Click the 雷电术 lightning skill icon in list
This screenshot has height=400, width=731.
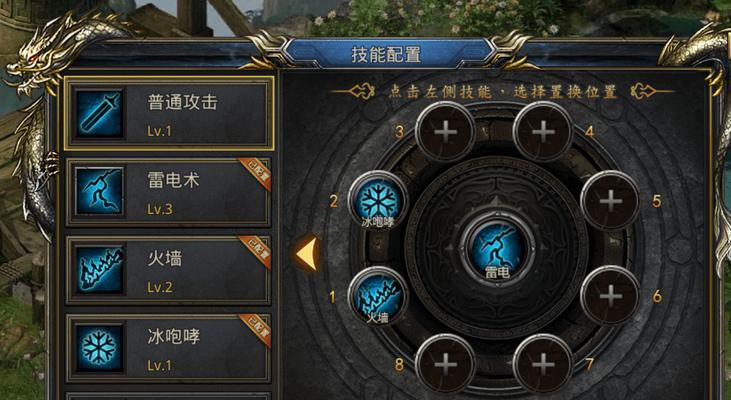coord(99,192)
